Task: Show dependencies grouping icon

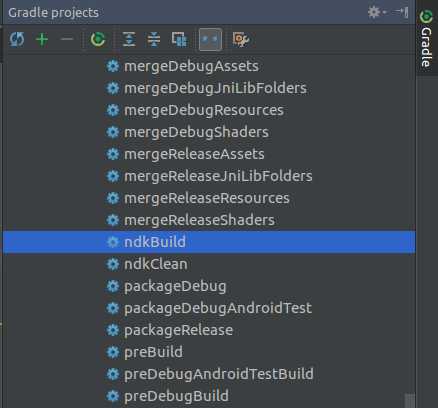Action: [x=179, y=39]
